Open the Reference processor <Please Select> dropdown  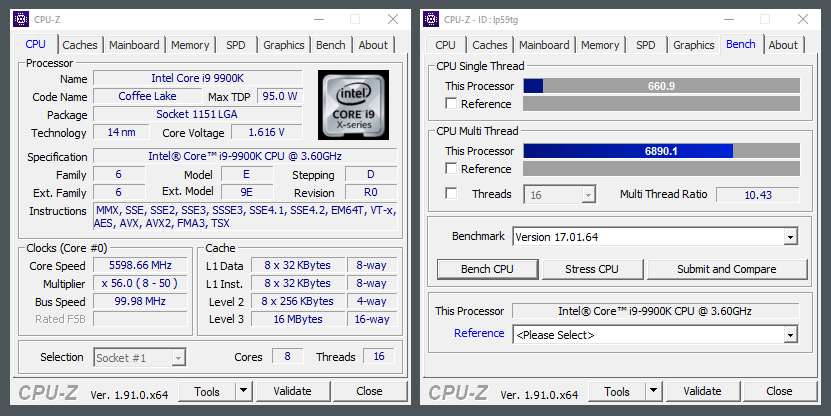656,334
